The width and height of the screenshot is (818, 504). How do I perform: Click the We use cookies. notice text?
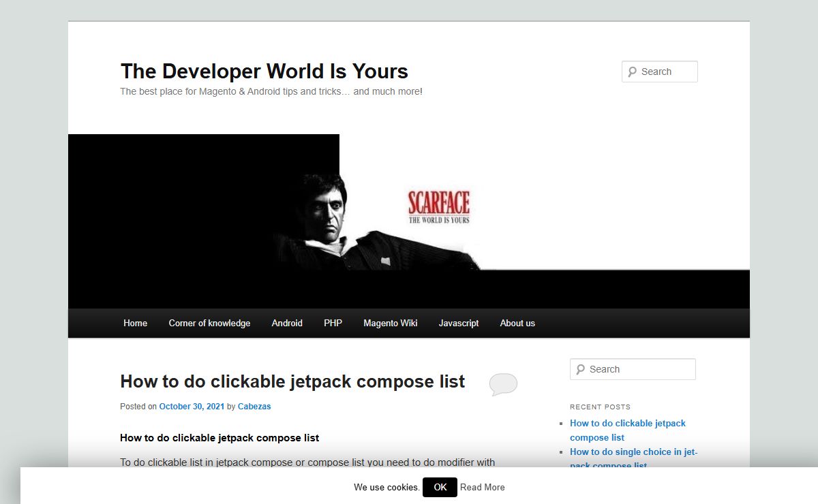(x=387, y=487)
